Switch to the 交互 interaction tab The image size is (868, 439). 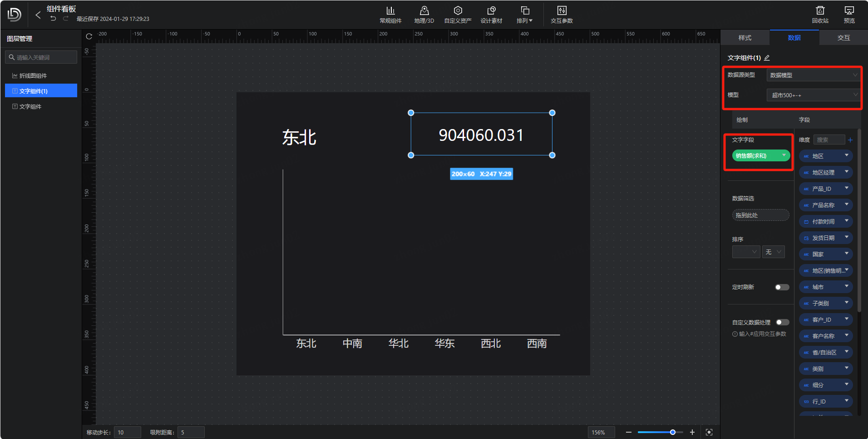pyautogui.click(x=843, y=38)
